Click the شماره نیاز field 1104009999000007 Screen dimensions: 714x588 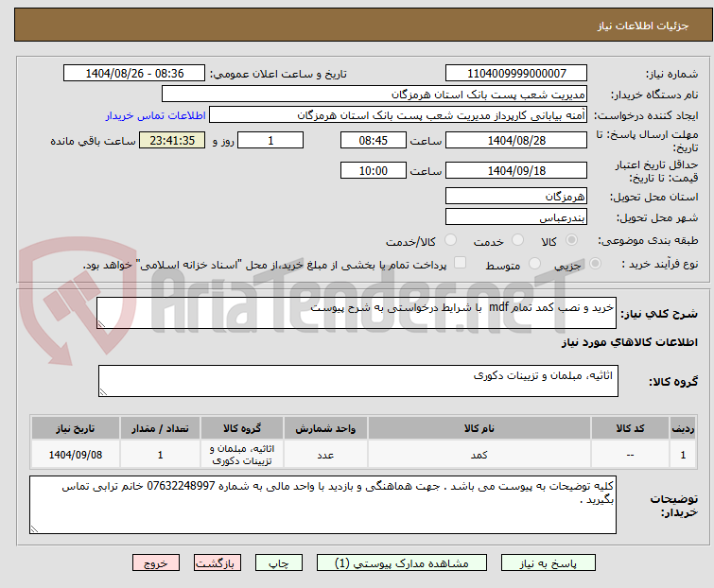(516, 73)
